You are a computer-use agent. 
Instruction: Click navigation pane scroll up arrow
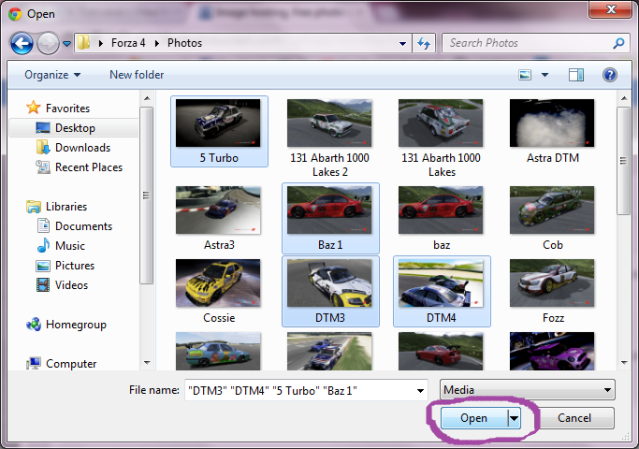tap(147, 99)
